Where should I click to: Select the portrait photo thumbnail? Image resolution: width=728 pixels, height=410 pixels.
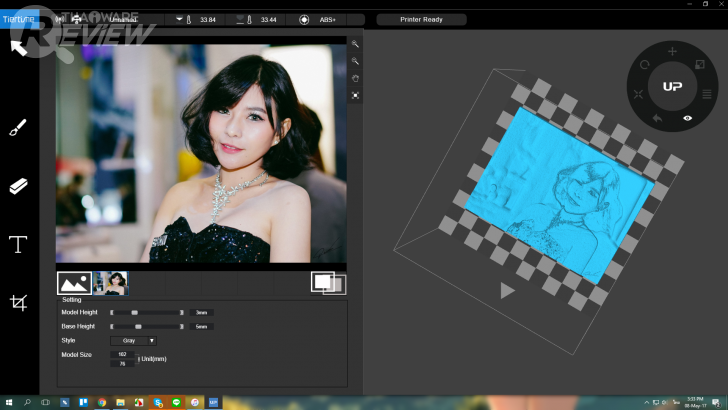click(111, 283)
